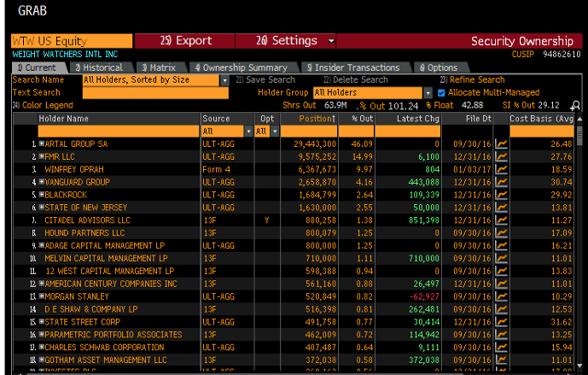
Task: Select CITADEL ADVISORS LLC holder name
Action: (x=87, y=221)
